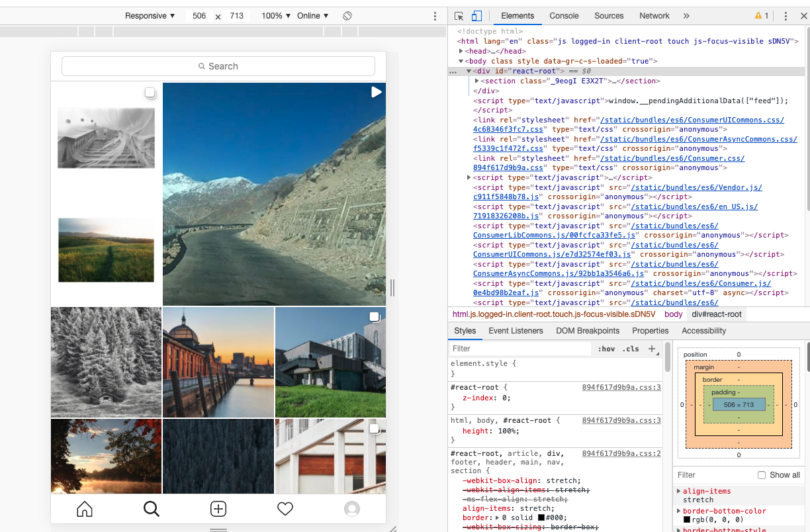Click the Instagram home icon
The height and width of the screenshot is (532, 810).
(x=85, y=509)
